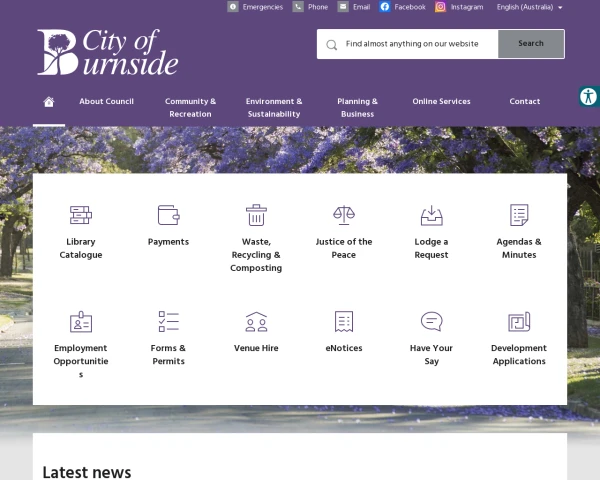Open the Library Catalogue icon
Viewport: 600px width, 480px height.
pyautogui.click(x=81, y=215)
